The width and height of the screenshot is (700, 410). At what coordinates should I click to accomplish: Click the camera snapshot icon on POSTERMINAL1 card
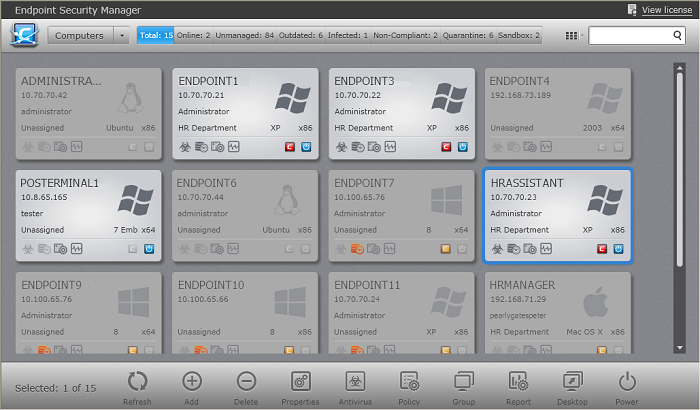pos(60,249)
